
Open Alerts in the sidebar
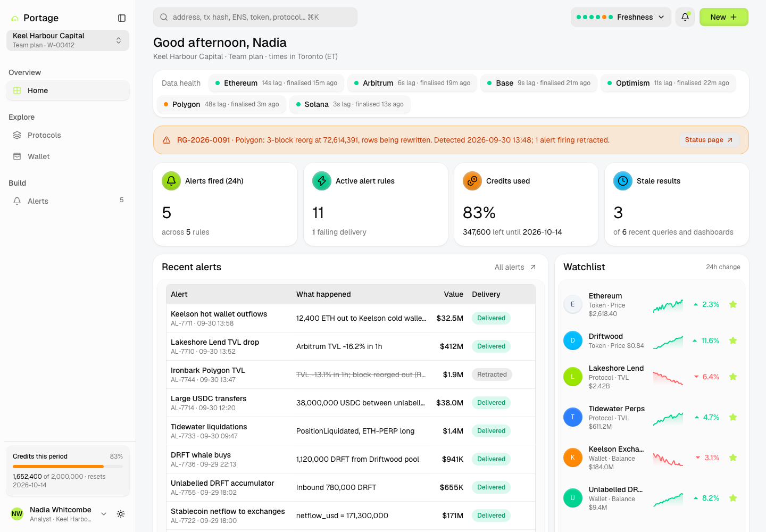[68, 201]
